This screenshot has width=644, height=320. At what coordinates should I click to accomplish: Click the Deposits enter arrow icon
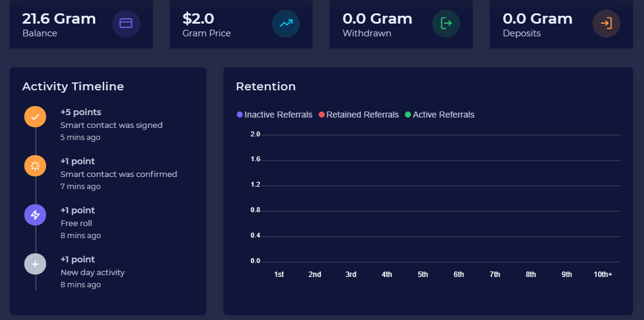[x=606, y=24]
